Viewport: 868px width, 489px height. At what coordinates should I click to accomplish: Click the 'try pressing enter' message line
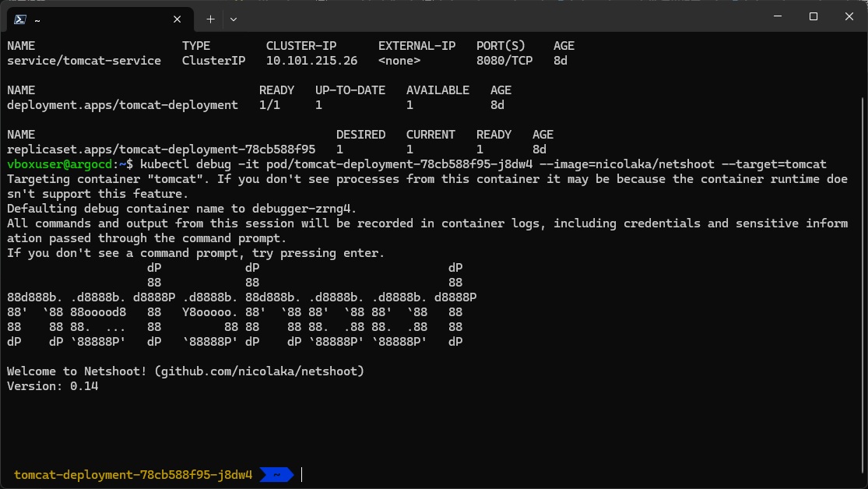195,253
